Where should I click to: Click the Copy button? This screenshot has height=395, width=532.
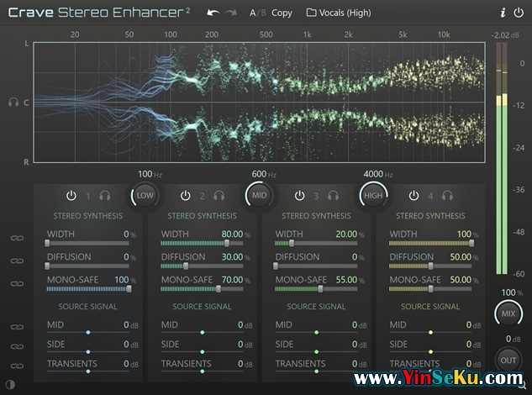[x=282, y=13]
